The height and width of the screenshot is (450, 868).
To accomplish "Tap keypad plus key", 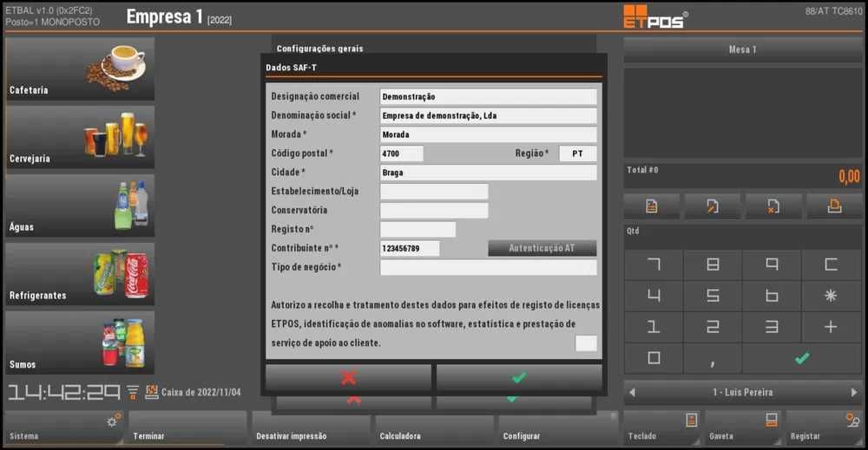I will [x=831, y=327].
